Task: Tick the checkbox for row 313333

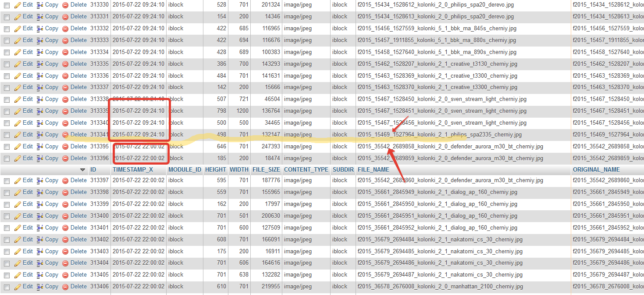Action: 7,41
